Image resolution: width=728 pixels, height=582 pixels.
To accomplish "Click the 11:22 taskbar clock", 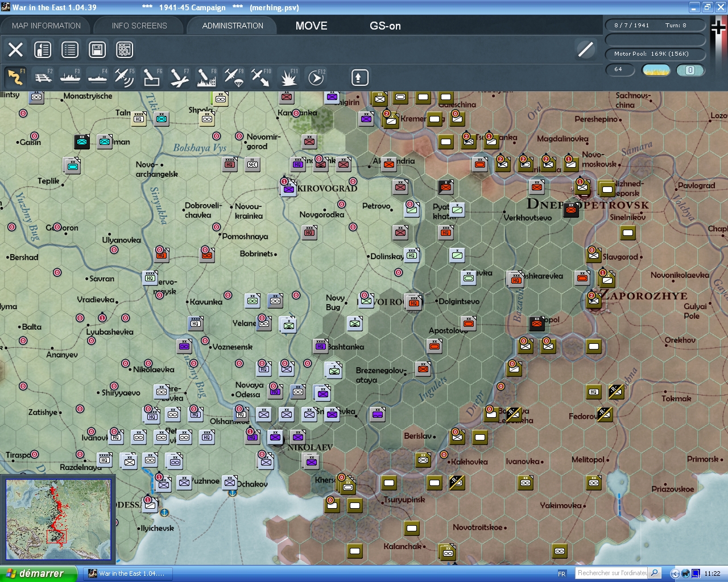I will tap(712, 573).
